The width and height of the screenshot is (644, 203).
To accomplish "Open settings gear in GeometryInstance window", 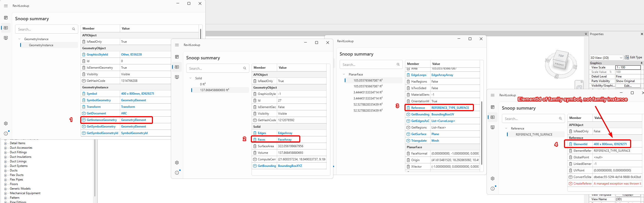I will 6,123.
